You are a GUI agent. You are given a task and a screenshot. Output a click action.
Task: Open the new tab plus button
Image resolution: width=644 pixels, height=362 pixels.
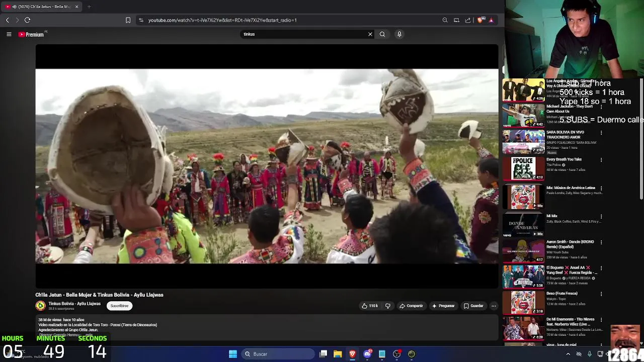[89, 7]
